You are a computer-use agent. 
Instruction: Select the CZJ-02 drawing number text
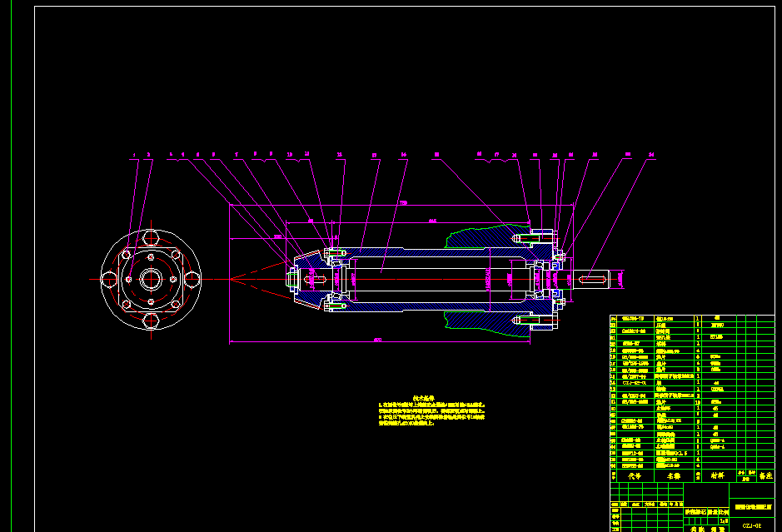pos(751,525)
